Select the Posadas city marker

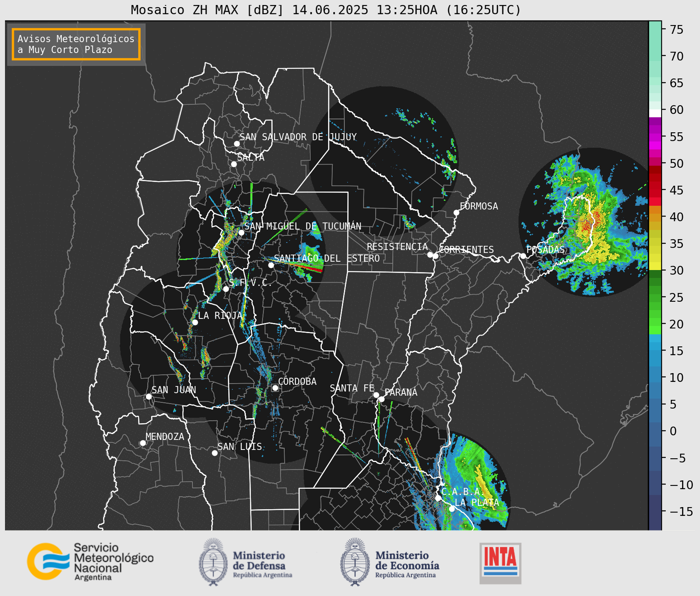[x=523, y=256]
